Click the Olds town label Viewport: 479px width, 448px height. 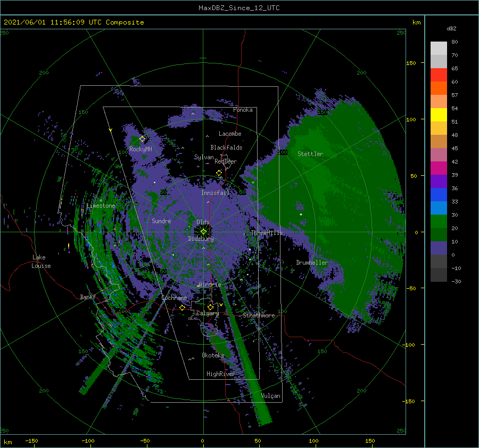203,222
